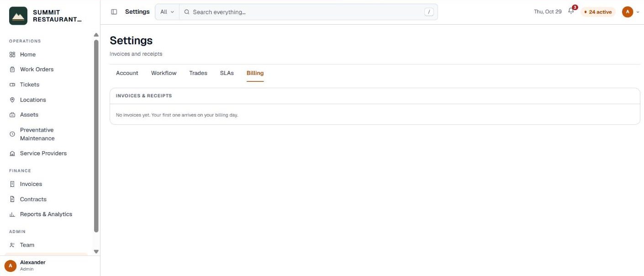Open Reports & Analytics page
The height and width of the screenshot is (276, 644).
[46, 214]
